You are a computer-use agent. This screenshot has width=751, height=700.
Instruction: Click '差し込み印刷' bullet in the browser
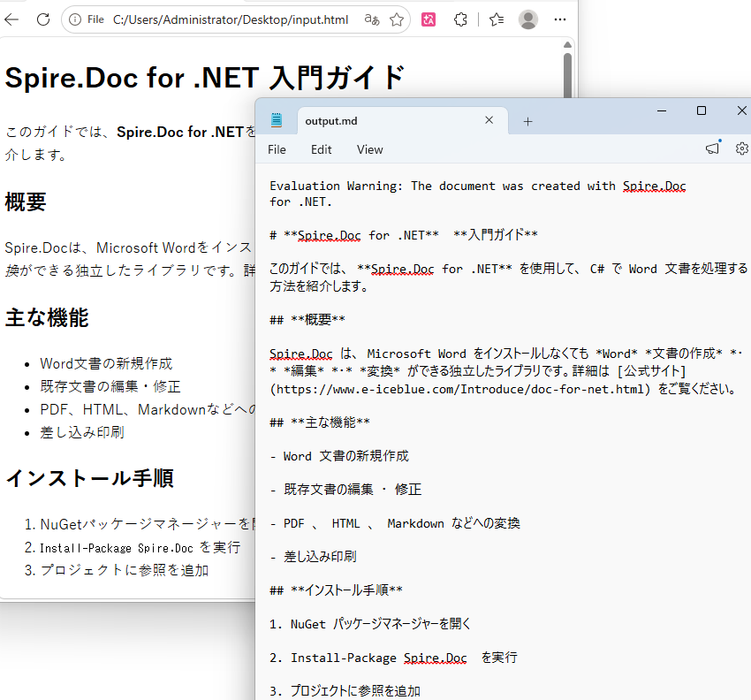coord(82,433)
